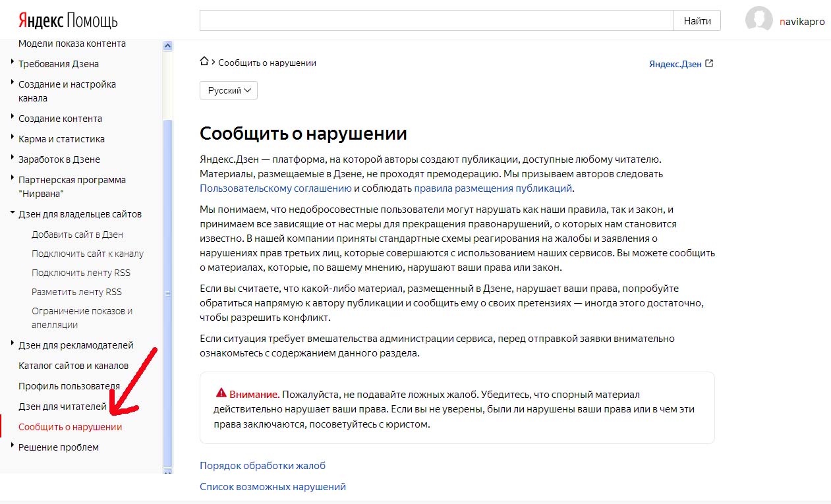Focus the help search input field
831x504 pixels.
436,21
